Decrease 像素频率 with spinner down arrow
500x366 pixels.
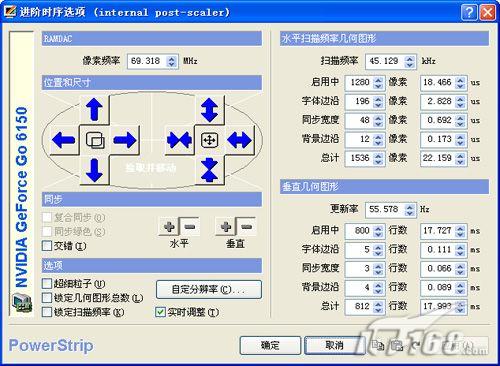171,64
